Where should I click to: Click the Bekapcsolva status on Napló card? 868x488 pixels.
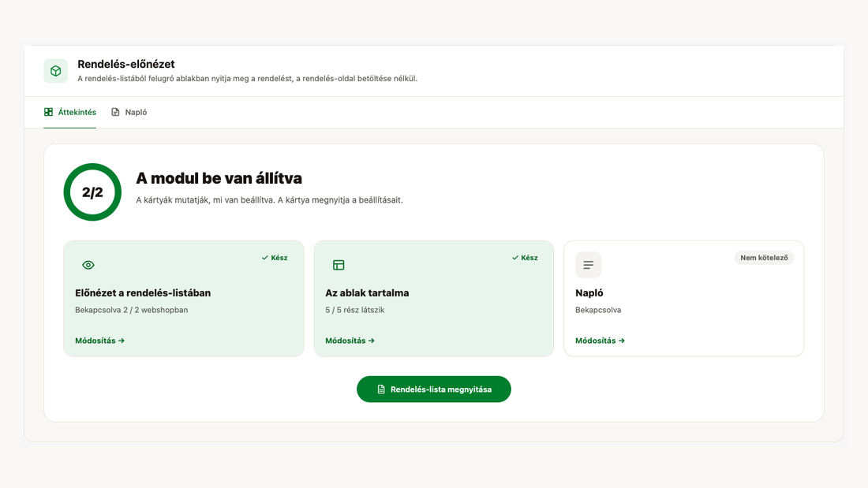tap(598, 310)
